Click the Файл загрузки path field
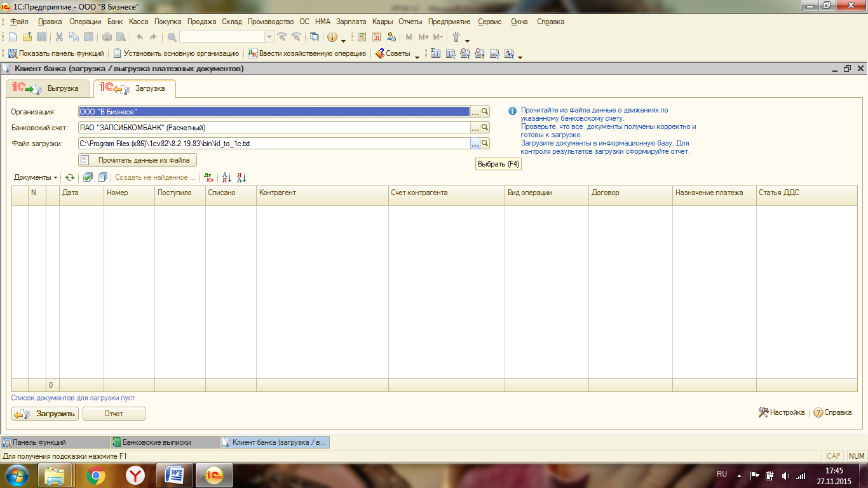This screenshot has width=868, height=488. click(274, 144)
